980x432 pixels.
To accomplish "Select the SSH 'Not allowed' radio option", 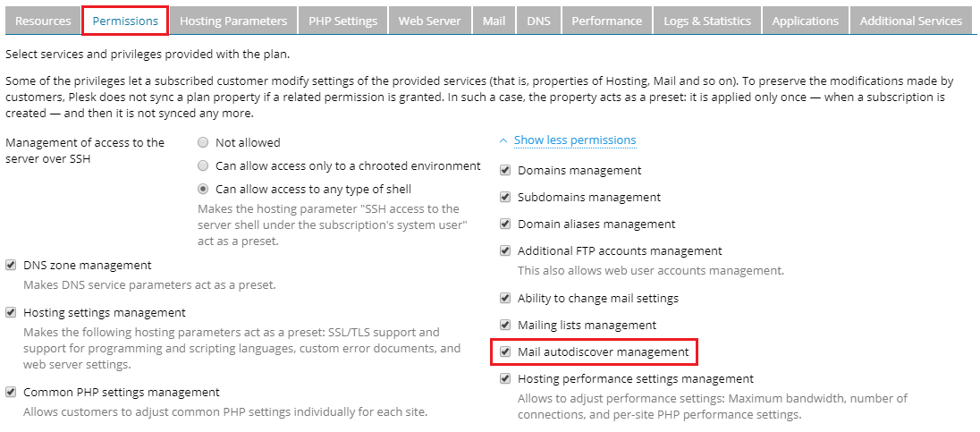I will click(x=204, y=142).
